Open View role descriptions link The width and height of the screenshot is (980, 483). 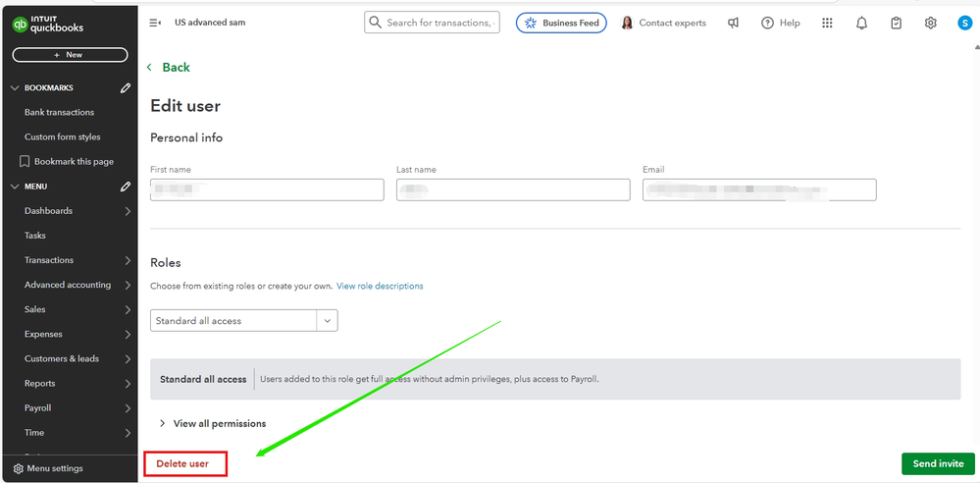click(380, 286)
